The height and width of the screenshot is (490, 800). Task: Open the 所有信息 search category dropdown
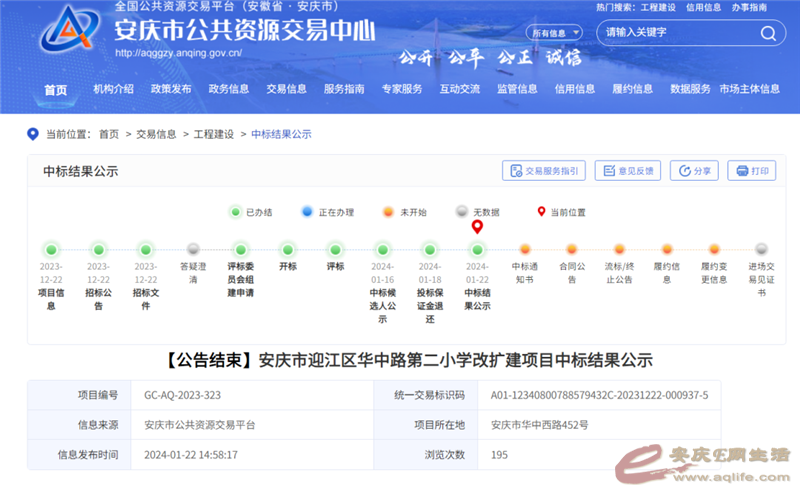click(555, 33)
